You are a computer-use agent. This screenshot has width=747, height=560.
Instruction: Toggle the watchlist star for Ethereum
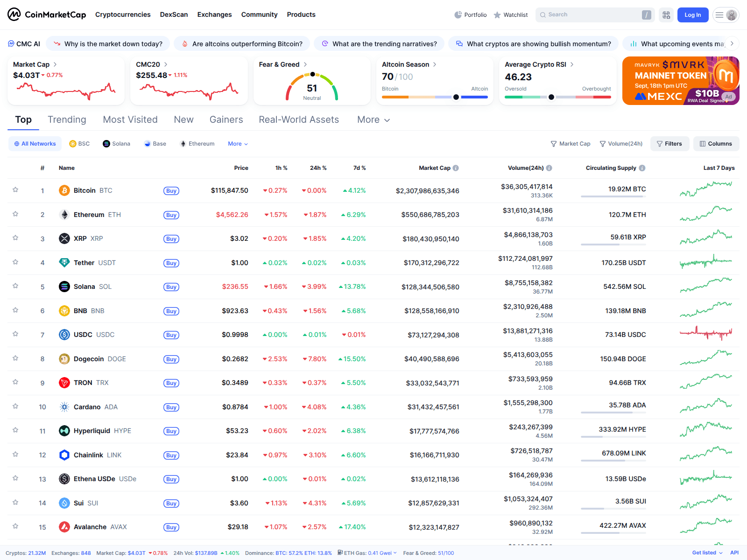click(15, 214)
